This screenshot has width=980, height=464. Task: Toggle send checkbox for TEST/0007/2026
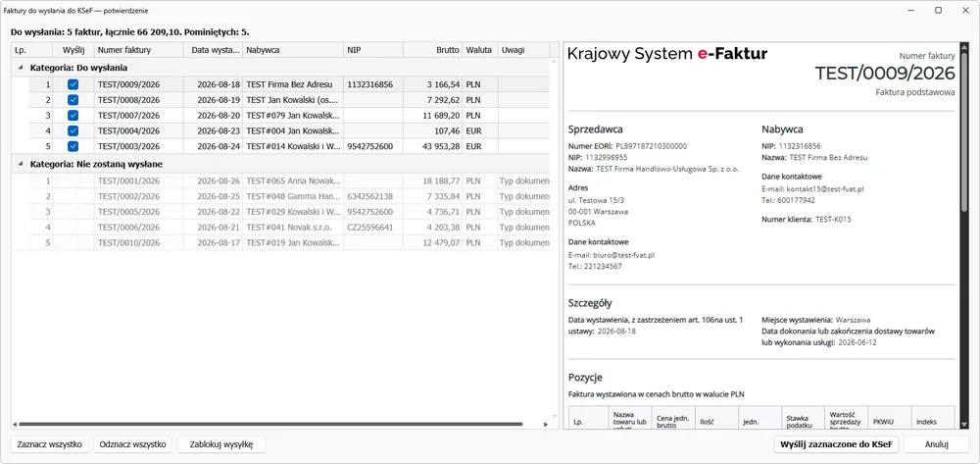click(73, 115)
